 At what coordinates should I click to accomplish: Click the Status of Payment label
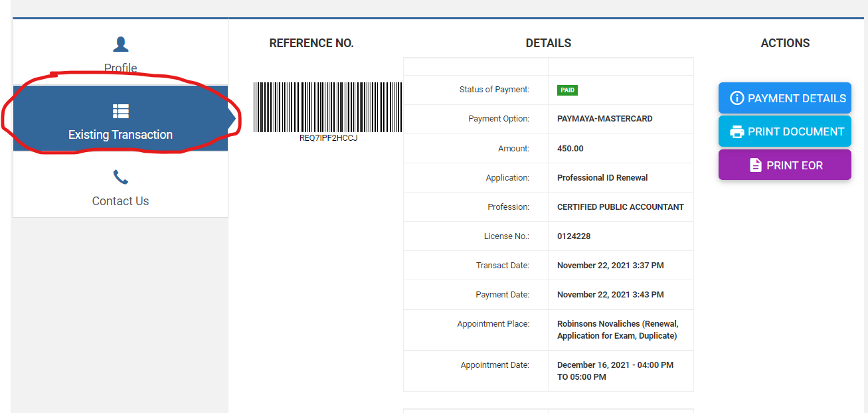coord(494,90)
